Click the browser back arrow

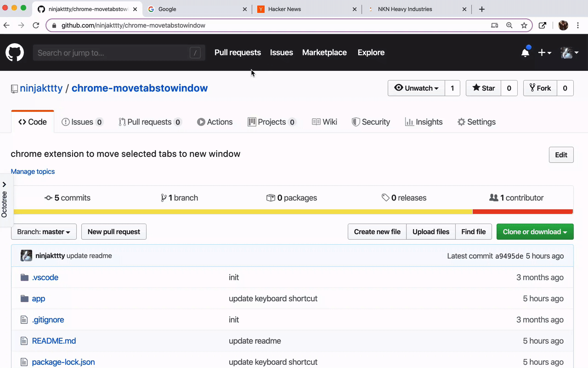6,25
